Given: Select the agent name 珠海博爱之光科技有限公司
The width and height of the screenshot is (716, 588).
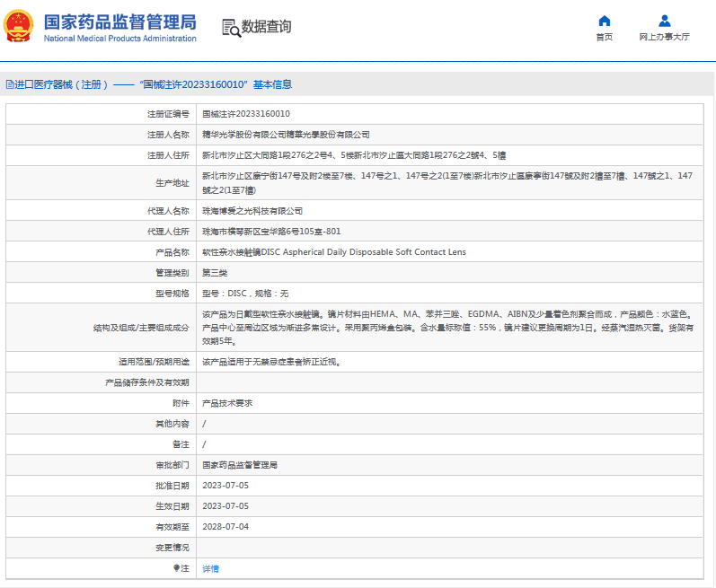Looking at the screenshot, I should click(252, 211).
